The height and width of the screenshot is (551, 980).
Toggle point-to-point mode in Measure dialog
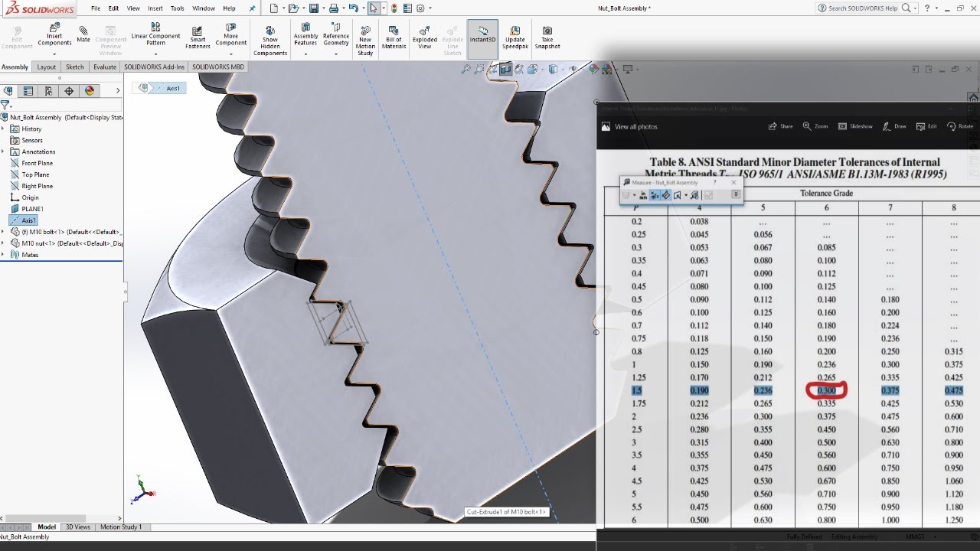pyautogui.click(x=666, y=195)
